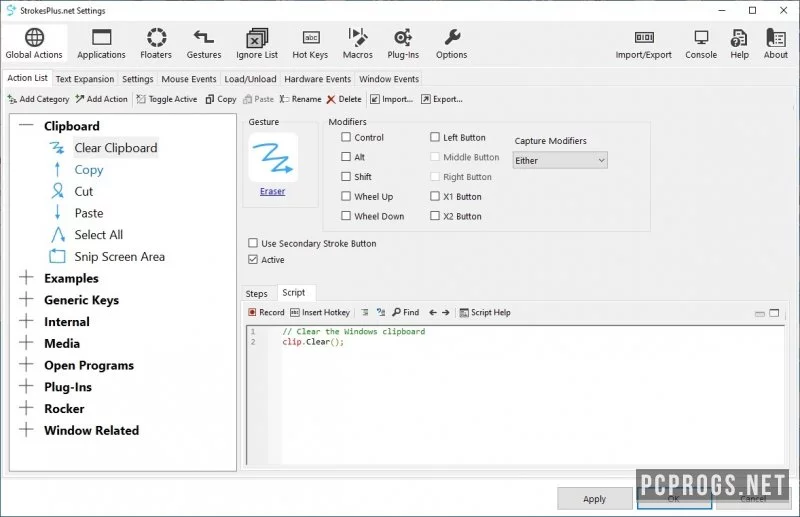
Task: Select the Select All action
Action: tap(98, 235)
